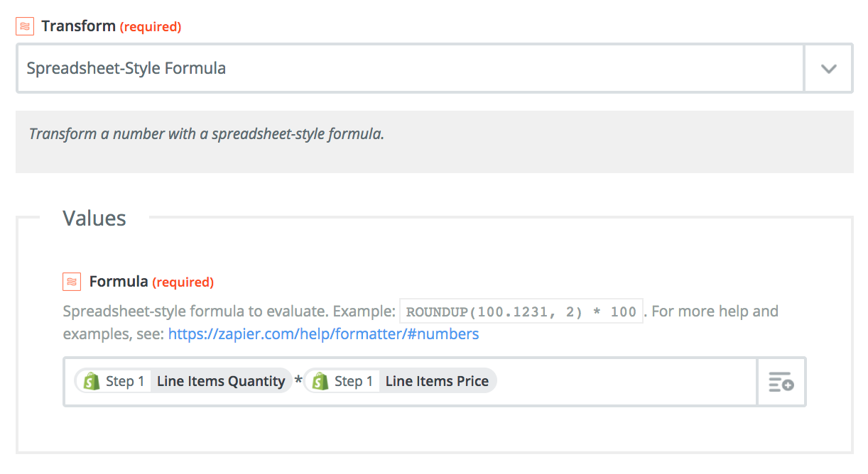Viewport: 868px width, 474px height.
Task: Click the Shopify icon in Quantity pill
Action: click(x=91, y=381)
